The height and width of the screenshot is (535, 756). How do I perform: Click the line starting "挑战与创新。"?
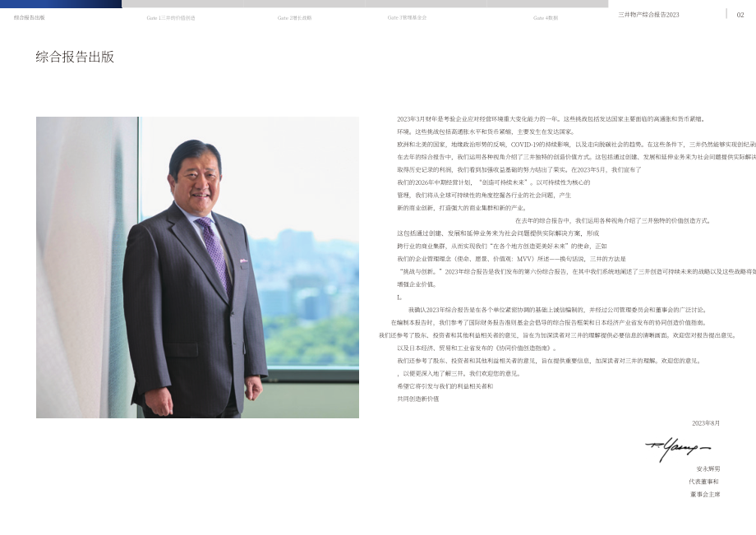(576, 271)
